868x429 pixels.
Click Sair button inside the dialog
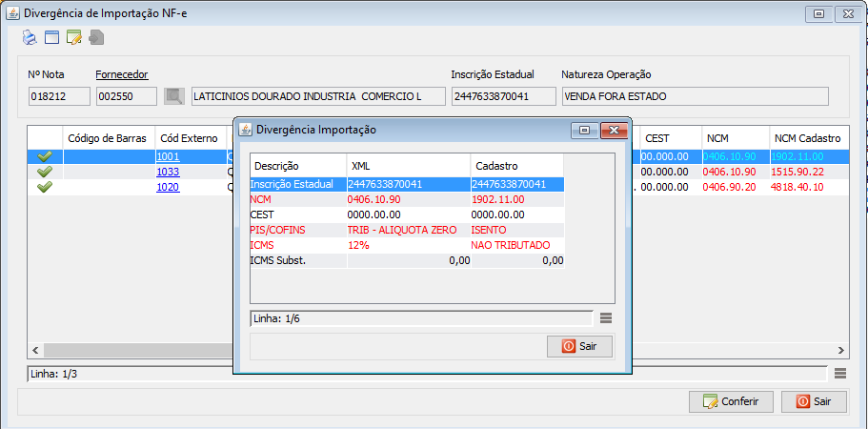coord(579,346)
